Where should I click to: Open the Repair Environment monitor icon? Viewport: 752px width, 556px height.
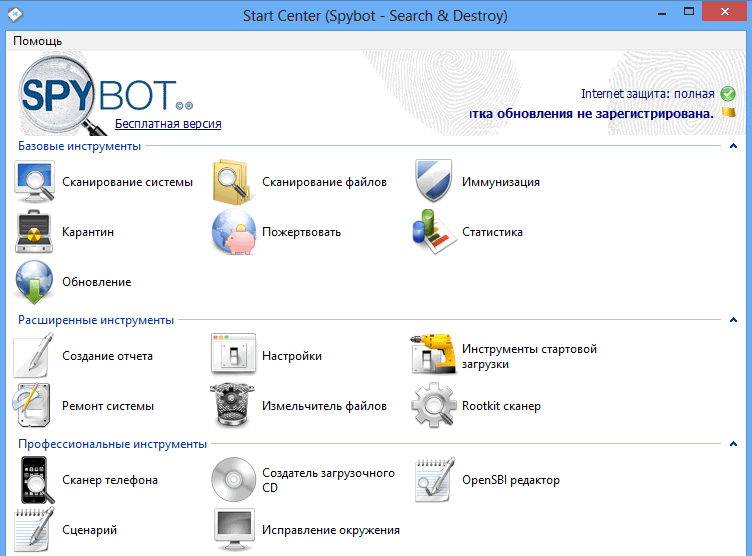[234, 530]
